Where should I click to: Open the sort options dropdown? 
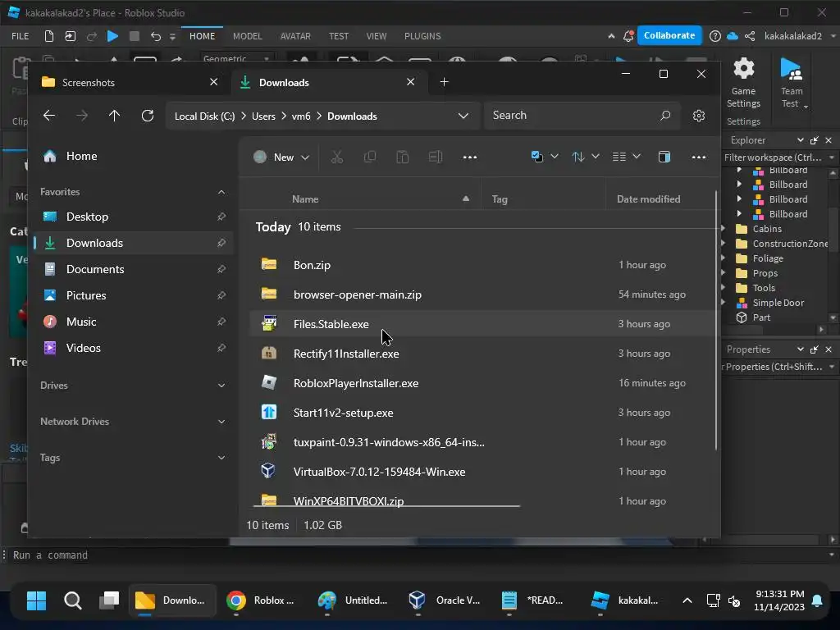(x=585, y=157)
